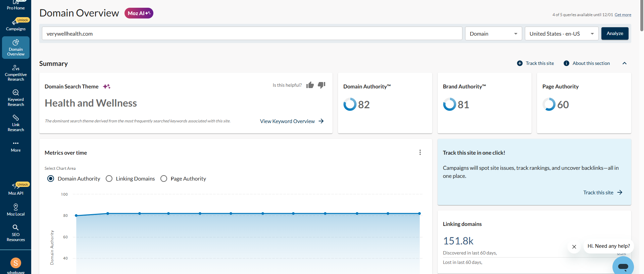The height and width of the screenshot is (274, 644).
Task: Click the thumbs down icon
Action: tap(321, 85)
